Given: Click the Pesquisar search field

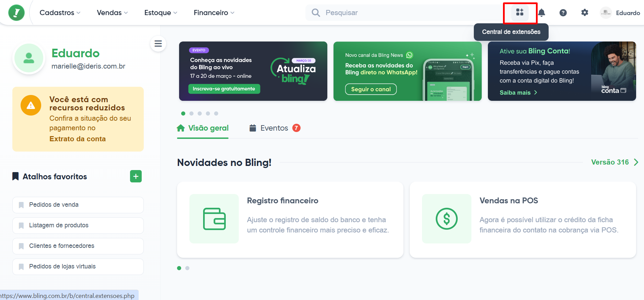Looking at the screenshot, I should [x=405, y=13].
